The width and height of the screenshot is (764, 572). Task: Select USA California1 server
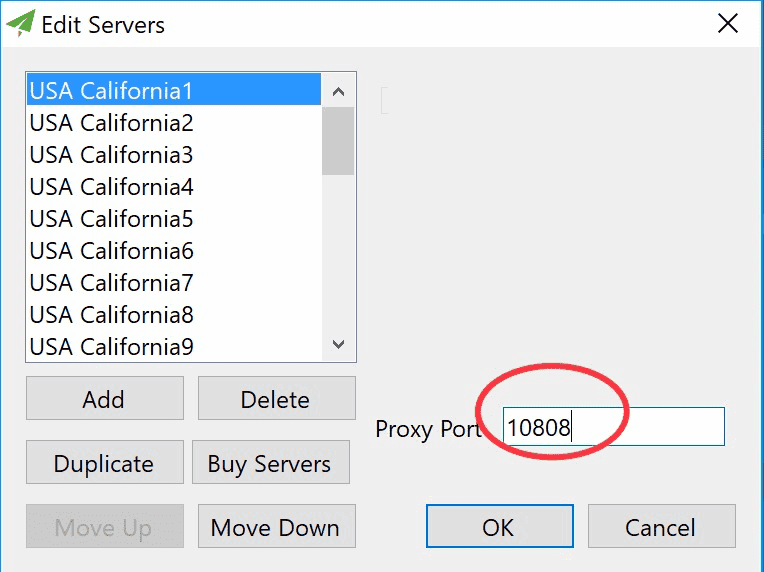click(x=111, y=91)
